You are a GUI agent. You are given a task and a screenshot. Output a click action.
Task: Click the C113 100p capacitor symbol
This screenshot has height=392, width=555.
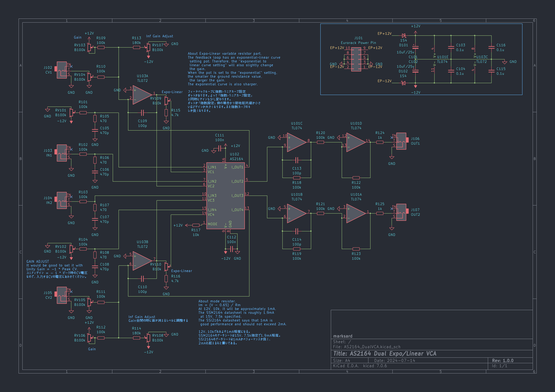tap(297, 160)
